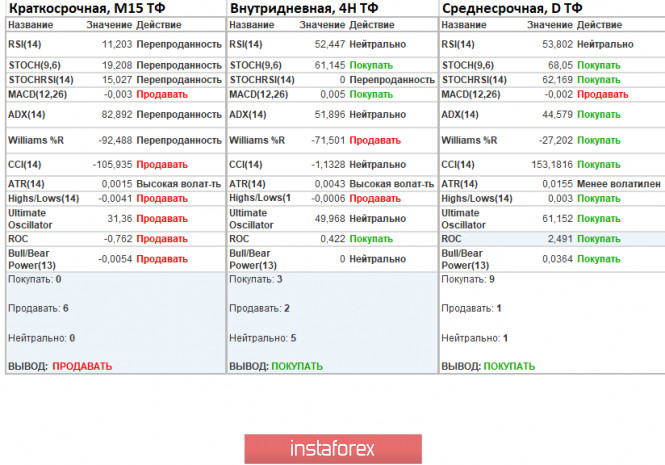Click Highs/Lows value -0,0006
665x465 pixels.
coord(328,198)
